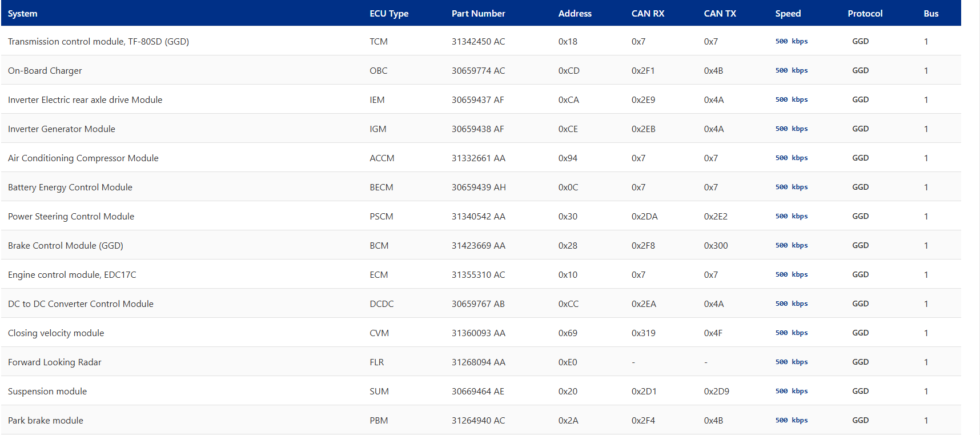980x435 pixels.
Task: Select the Transmission control module row name
Action: (x=98, y=42)
